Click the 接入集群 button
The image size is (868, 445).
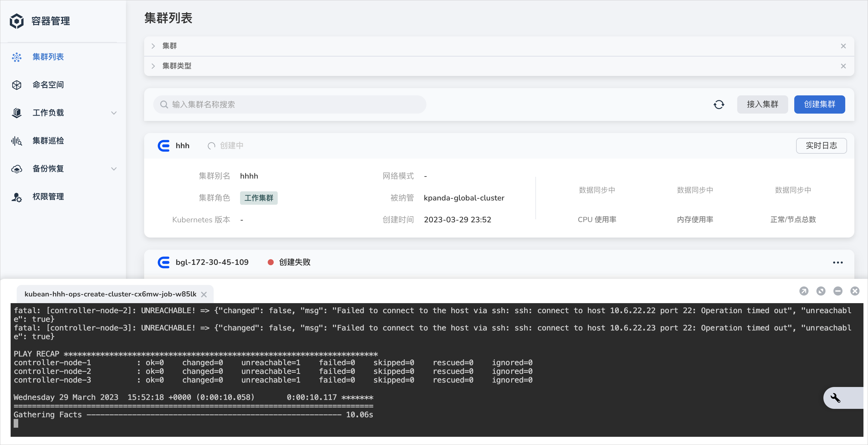pos(762,104)
